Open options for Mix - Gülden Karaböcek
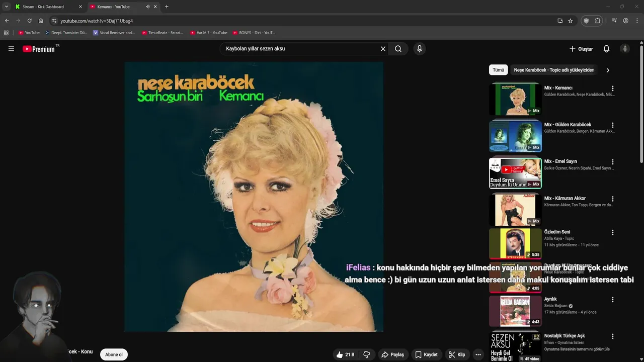Image resolution: width=644 pixels, height=362 pixels. 612,125
